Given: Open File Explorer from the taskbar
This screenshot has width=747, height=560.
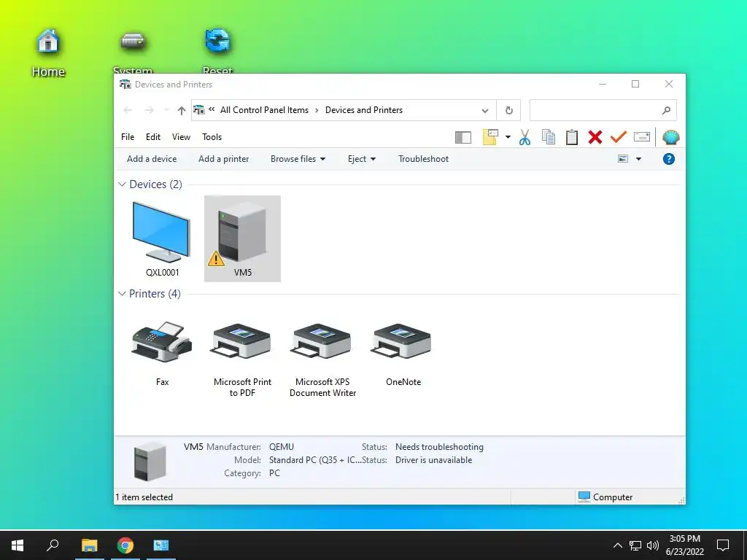Looking at the screenshot, I should point(89,545).
